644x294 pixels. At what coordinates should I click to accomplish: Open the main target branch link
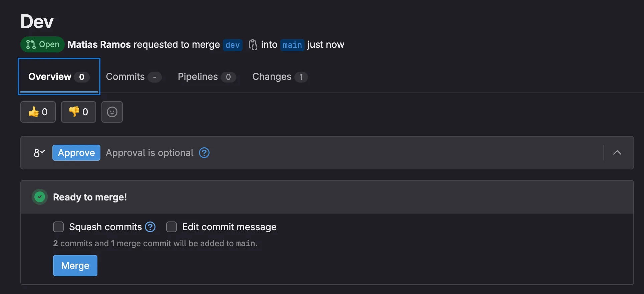tap(292, 45)
